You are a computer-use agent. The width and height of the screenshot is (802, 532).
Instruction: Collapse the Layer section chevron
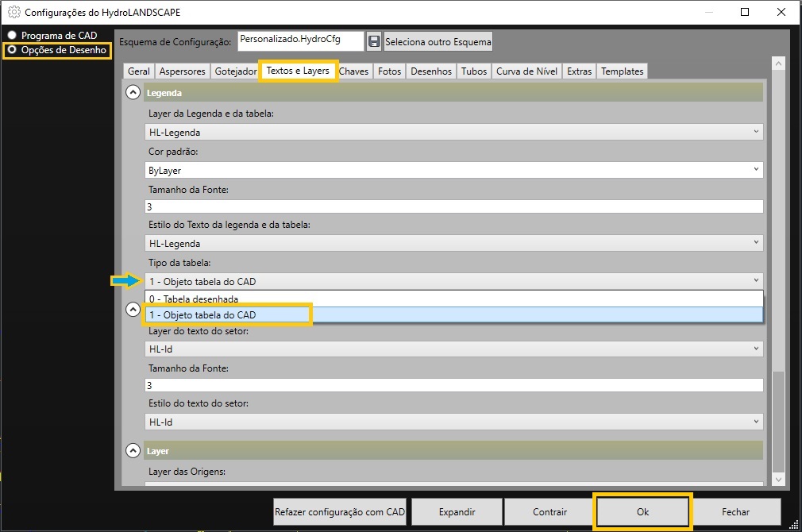[x=133, y=450]
